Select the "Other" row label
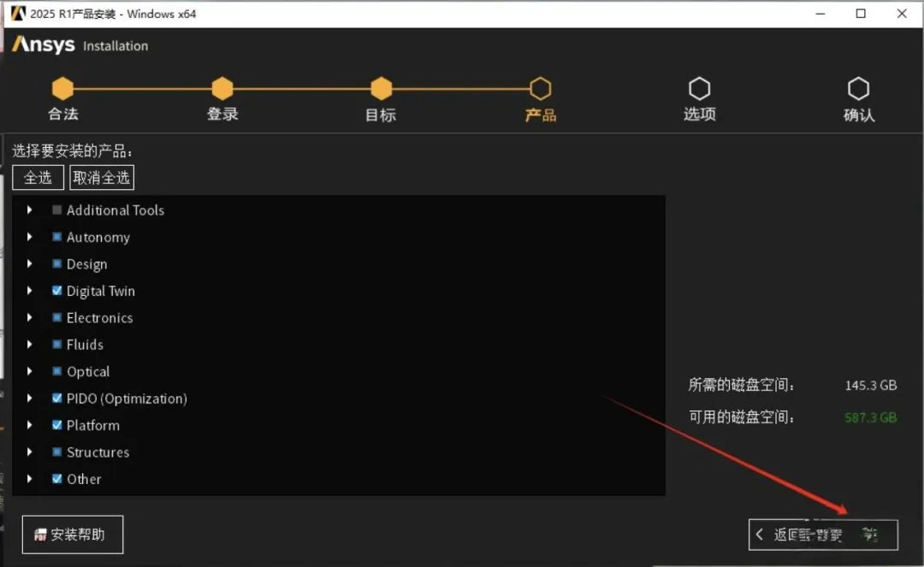The width and height of the screenshot is (924, 567). click(x=84, y=479)
